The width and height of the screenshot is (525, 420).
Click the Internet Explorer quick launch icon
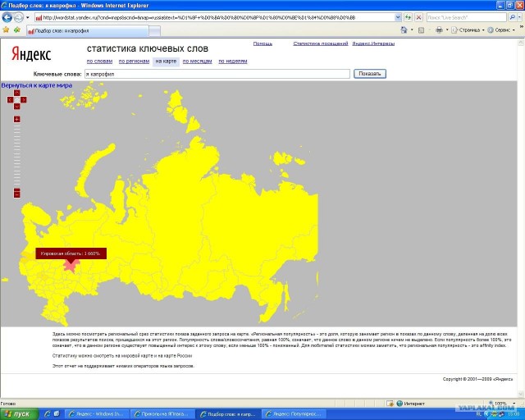[x=48, y=414]
